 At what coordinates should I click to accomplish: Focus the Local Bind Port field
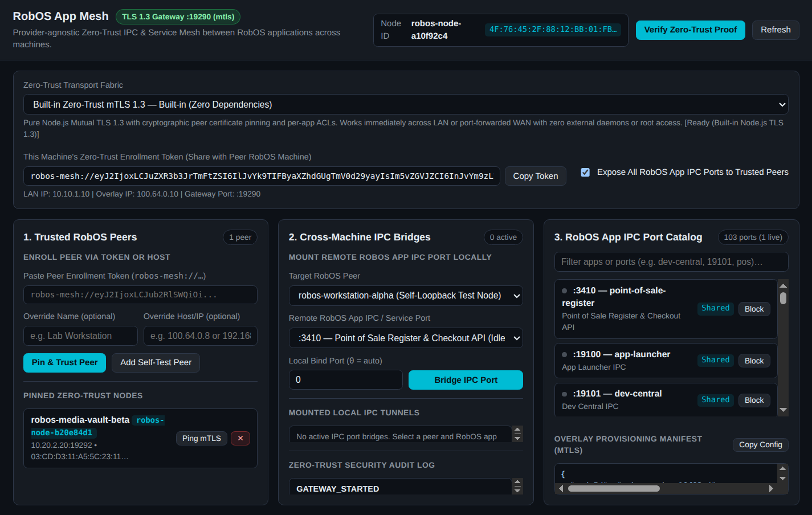tap(346, 380)
